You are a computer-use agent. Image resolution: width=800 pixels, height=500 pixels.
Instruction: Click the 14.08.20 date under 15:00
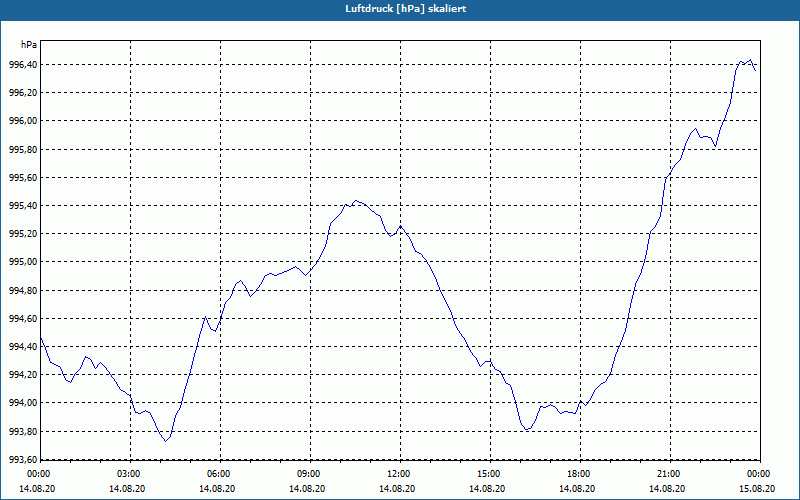487,488
